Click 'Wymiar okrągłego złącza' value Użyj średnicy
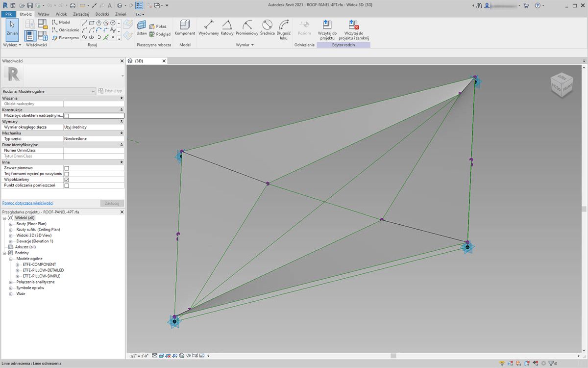Viewport: 588px width, 368px height. click(x=94, y=127)
